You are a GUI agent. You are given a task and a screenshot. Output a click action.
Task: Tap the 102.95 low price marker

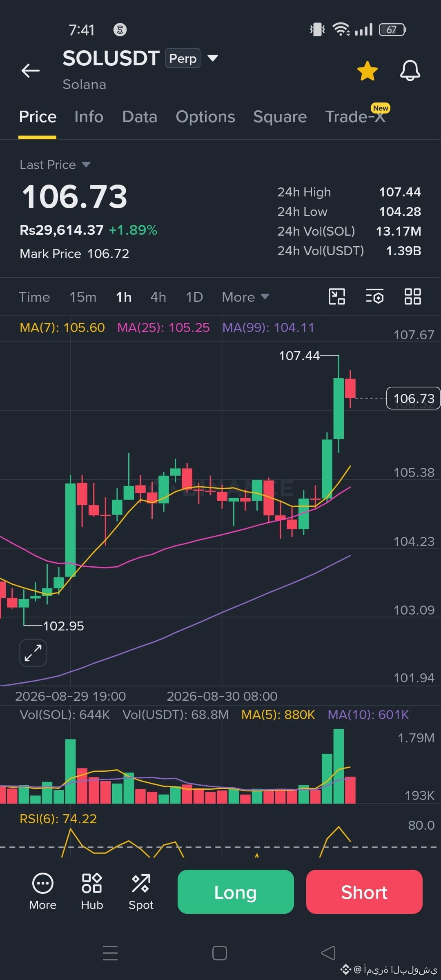(63, 626)
